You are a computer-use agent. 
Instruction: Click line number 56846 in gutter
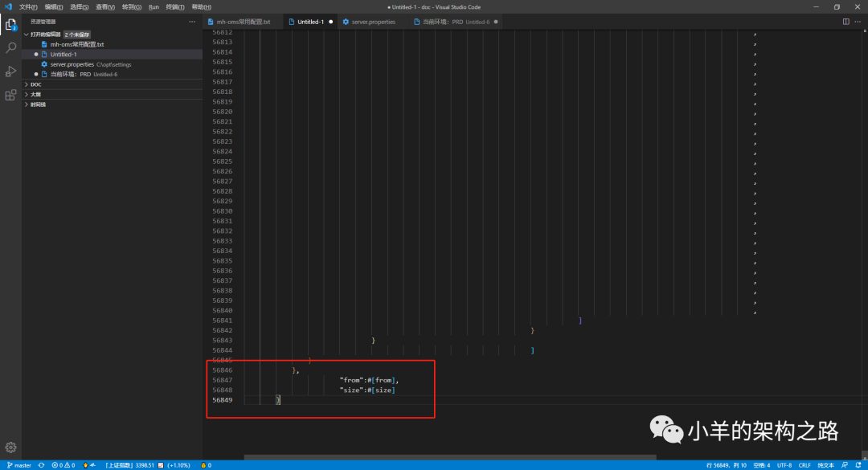click(x=222, y=370)
